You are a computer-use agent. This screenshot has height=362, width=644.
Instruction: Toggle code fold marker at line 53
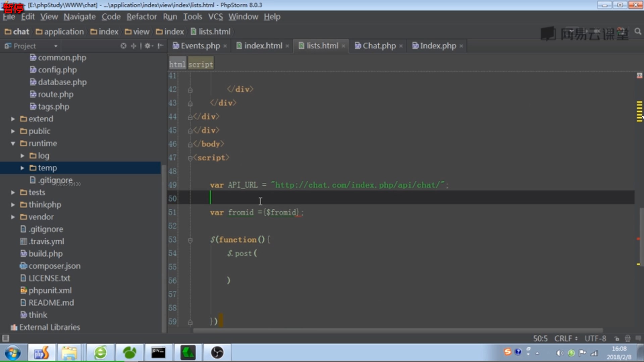[190, 240]
